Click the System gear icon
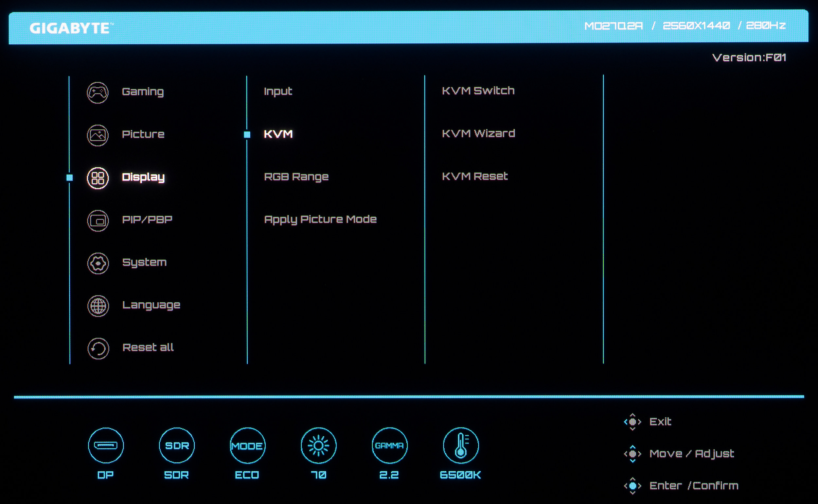 [x=98, y=263]
